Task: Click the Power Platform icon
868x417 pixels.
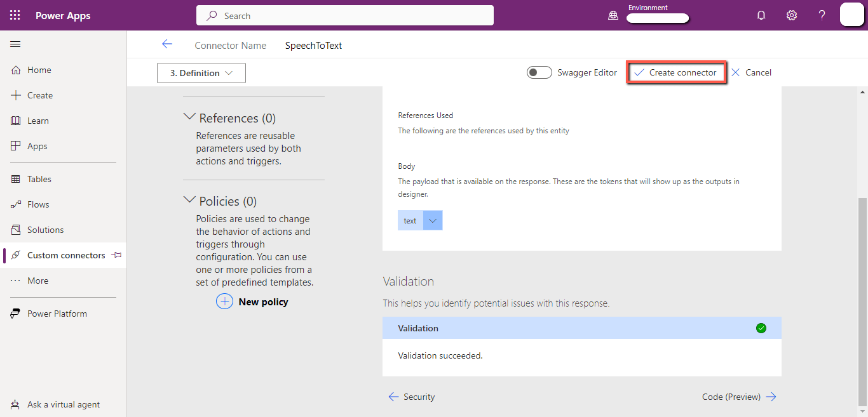Action: pos(16,314)
